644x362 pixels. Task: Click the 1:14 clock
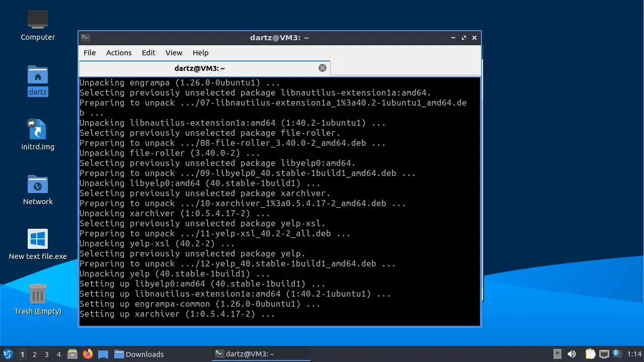(634, 354)
